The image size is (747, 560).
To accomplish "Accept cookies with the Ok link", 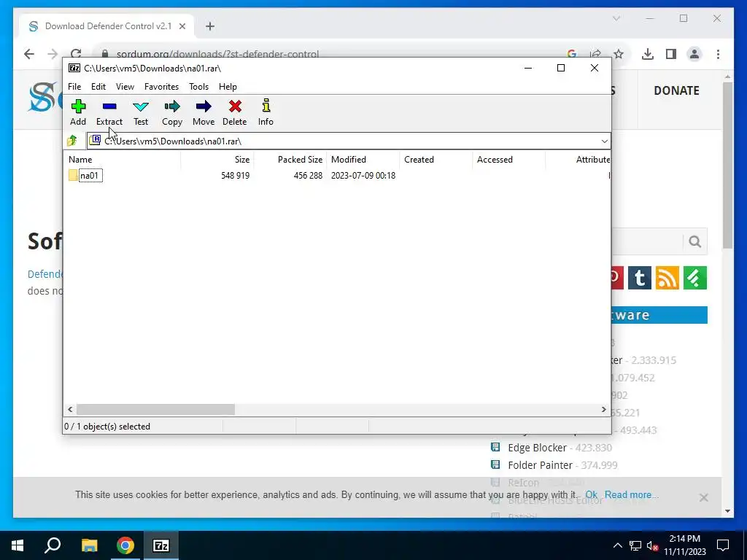I will point(591,495).
